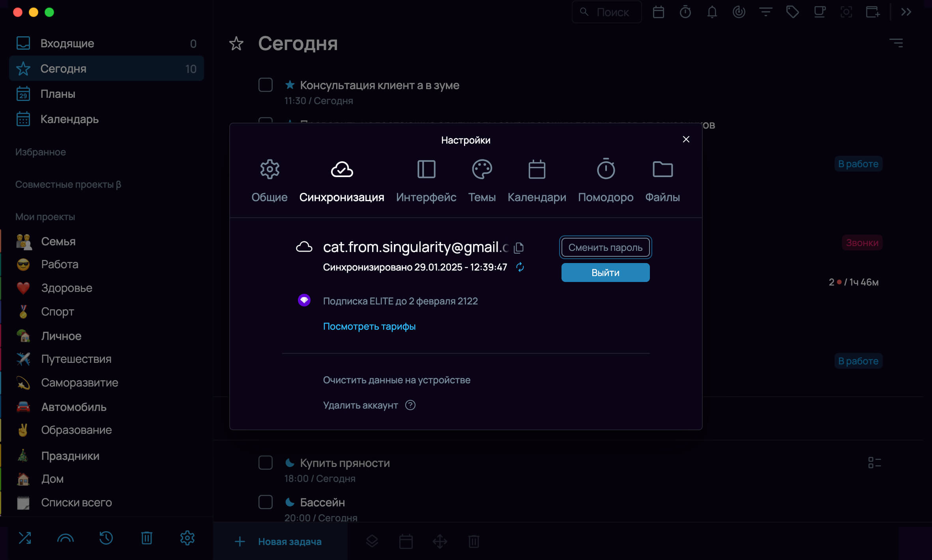Image resolution: width=932 pixels, height=560 pixels.
Task: Open settings gear in bottom sidebar
Action: (187, 538)
